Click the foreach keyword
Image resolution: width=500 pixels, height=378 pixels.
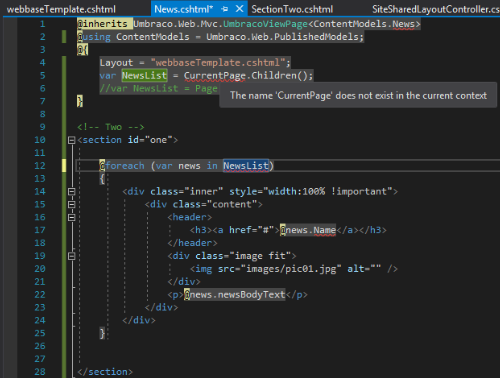[x=125, y=166]
